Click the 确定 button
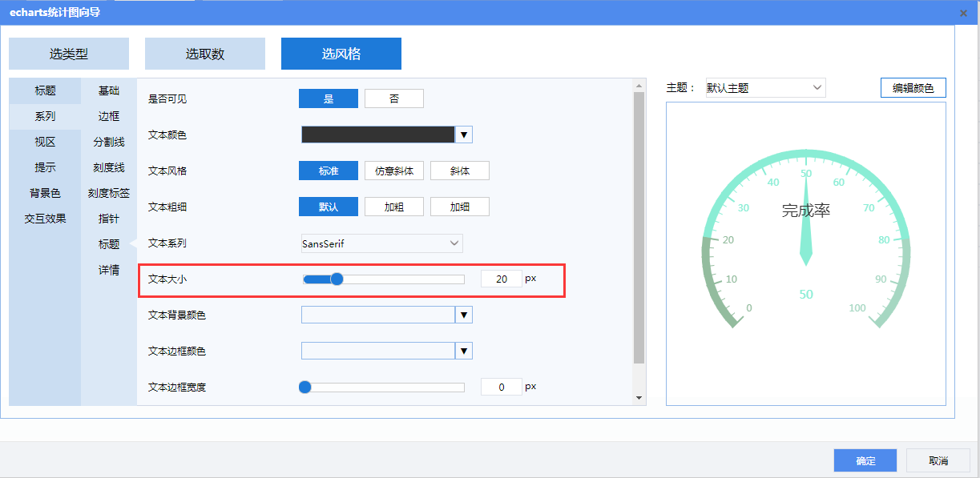980x478 pixels. [865, 460]
